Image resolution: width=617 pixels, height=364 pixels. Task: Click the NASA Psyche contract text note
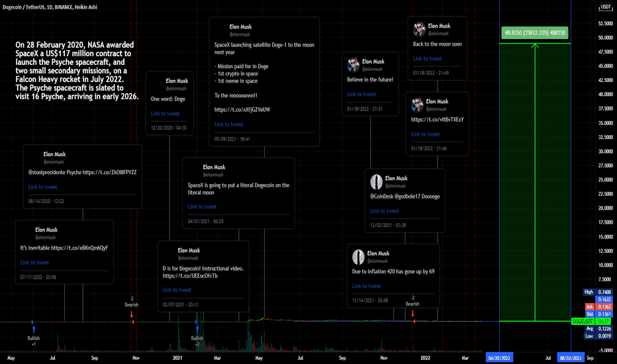point(77,70)
